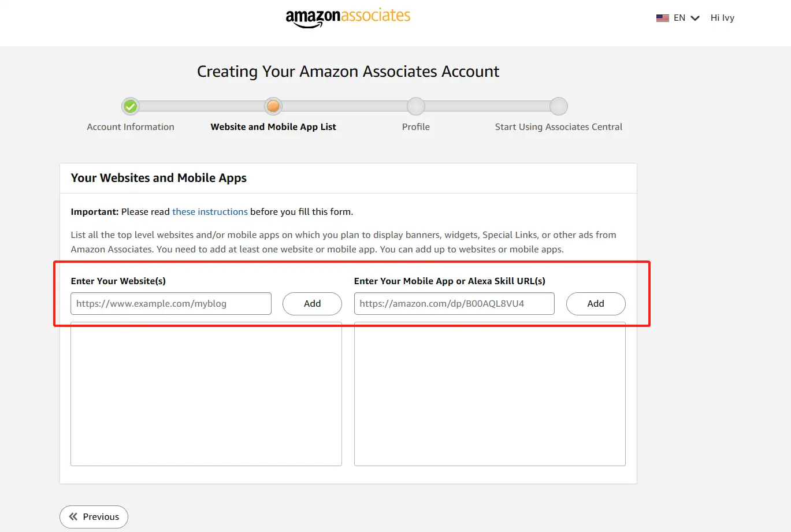Click the completed Account Information step circle

pos(131,106)
